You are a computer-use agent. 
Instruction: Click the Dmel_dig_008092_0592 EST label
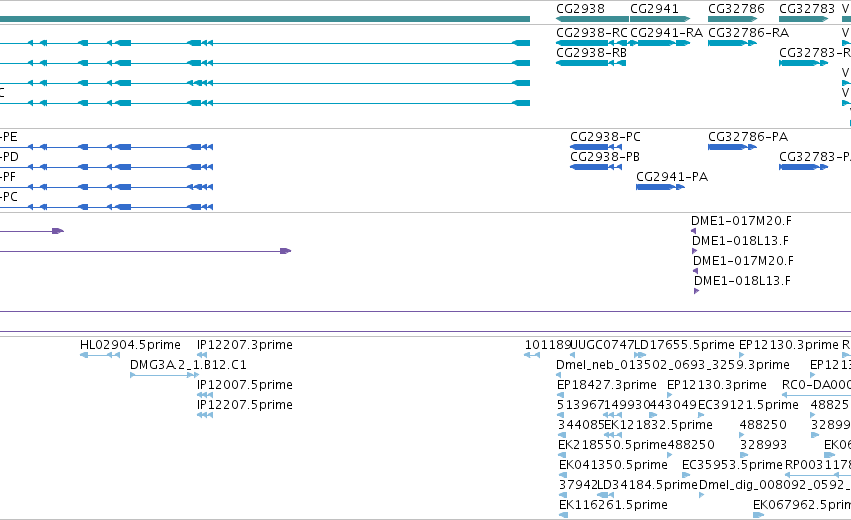coord(774,485)
